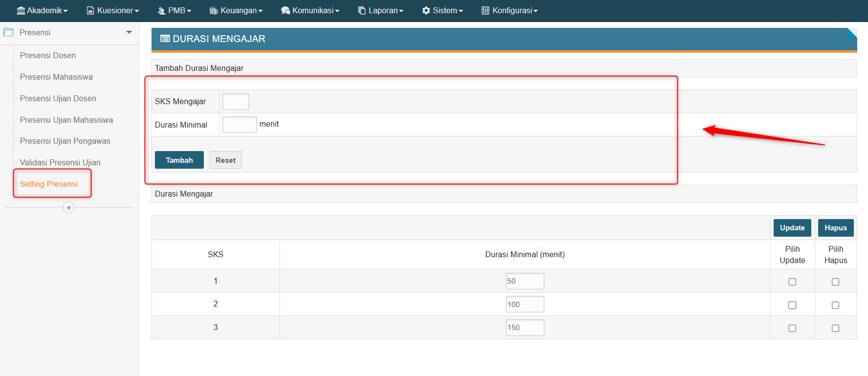
Task: Open Presensi Dosen in sidebar
Action: 48,56
